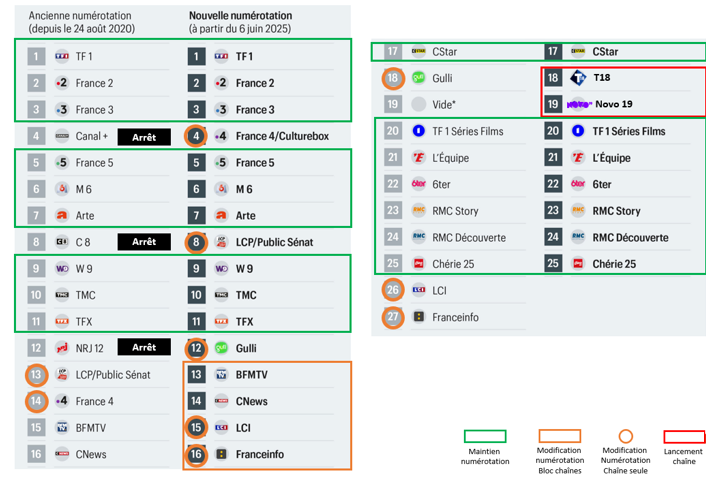Select the circled number 4 France 4/Culturebox

click(196, 136)
